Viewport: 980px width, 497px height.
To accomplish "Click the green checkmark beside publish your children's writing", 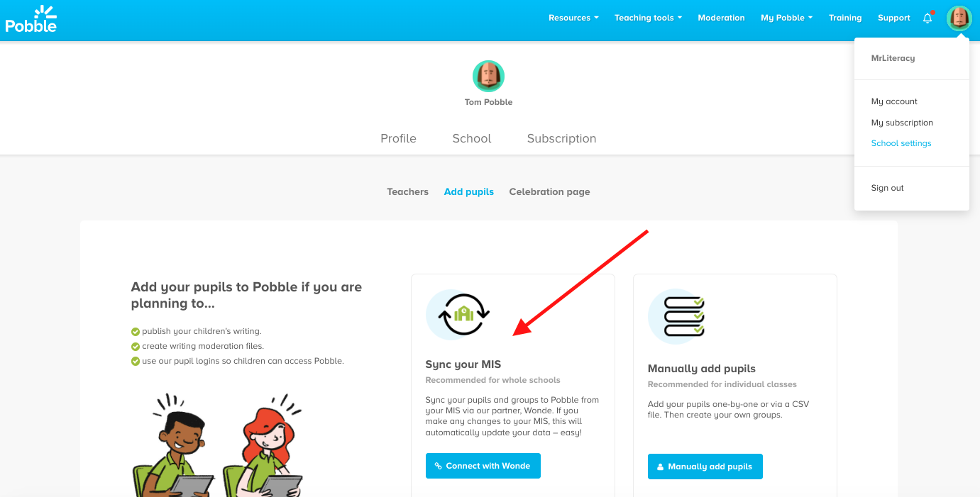I will pos(135,330).
